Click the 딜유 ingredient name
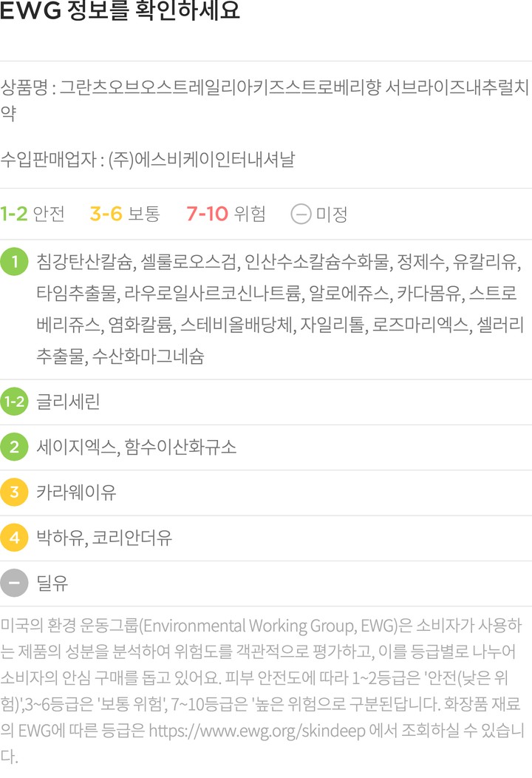The image size is (532, 778). coord(52,583)
